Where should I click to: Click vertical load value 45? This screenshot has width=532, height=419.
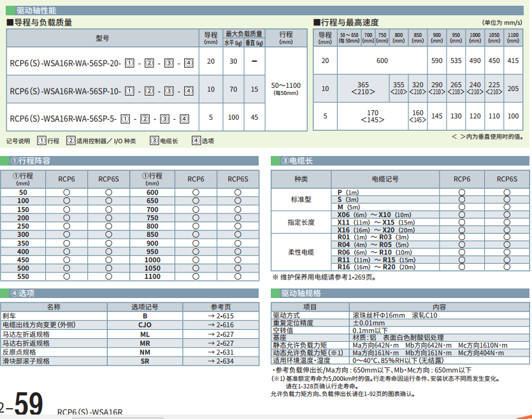click(x=254, y=117)
